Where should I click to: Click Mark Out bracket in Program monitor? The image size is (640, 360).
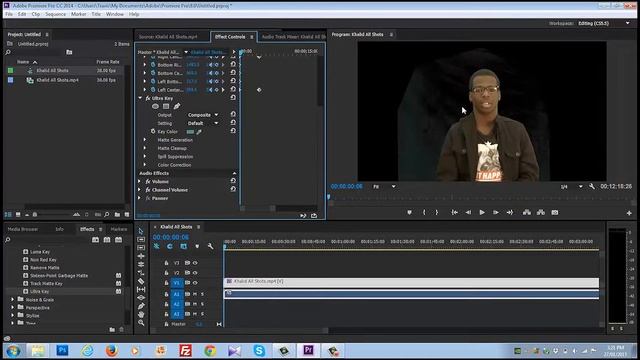pyautogui.click(x=437, y=213)
